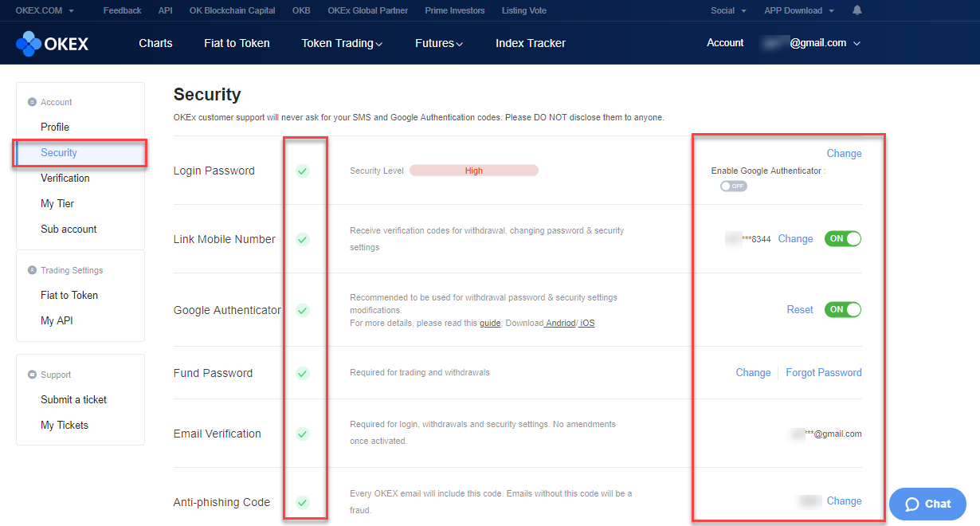Open OKEx Global Partner link
980x526 pixels.
pyautogui.click(x=367, y=10)
